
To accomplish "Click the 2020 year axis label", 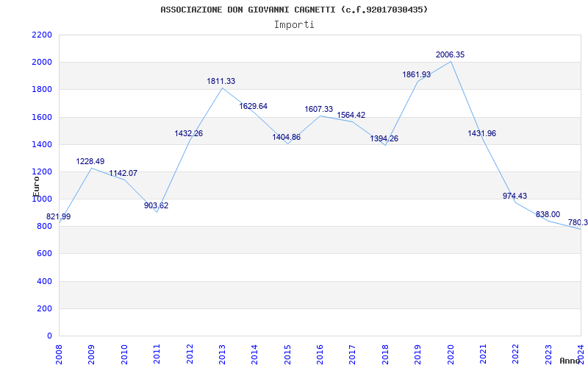I will (451, 354).
